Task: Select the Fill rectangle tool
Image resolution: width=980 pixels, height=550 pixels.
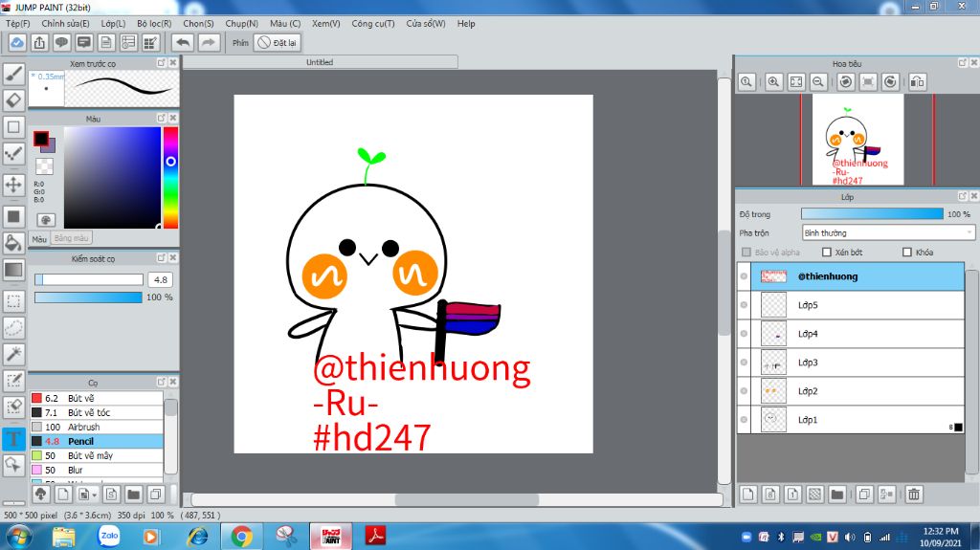Action: click(x=13, y=217)
